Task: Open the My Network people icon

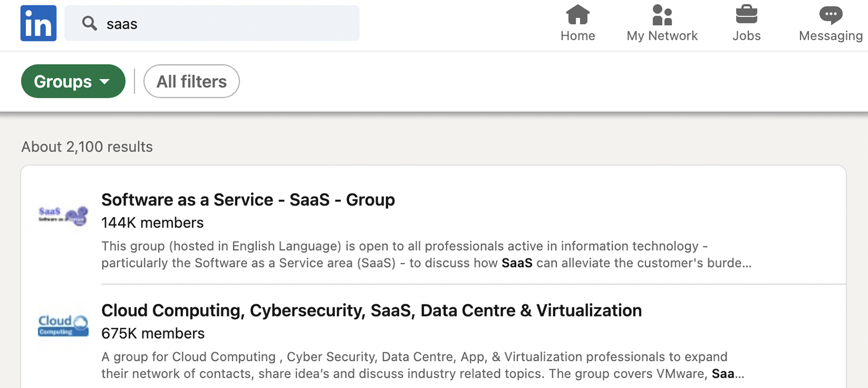Action: pyautogui.click(x=662, y=15)
